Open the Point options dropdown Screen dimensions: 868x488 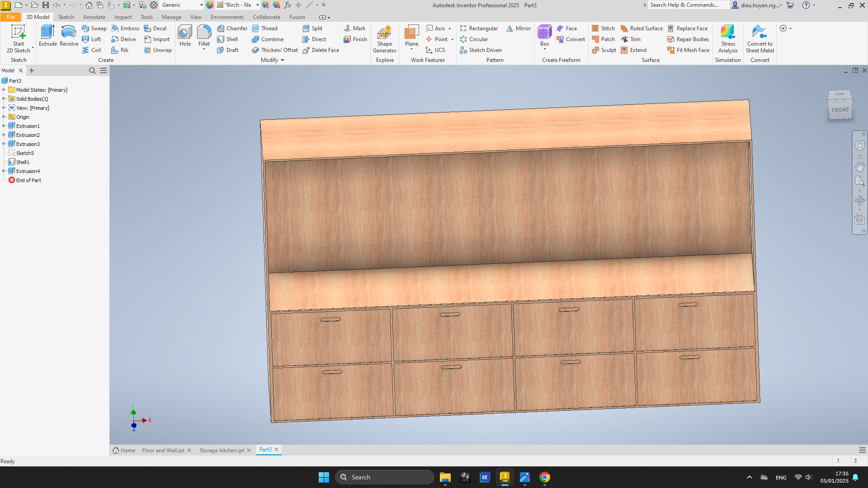[452, 39]
